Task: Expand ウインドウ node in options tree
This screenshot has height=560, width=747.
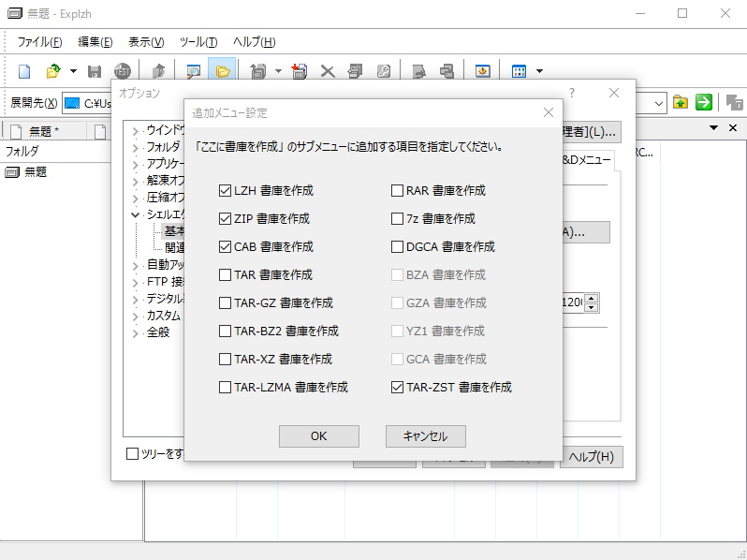Action: click(136, 131)
